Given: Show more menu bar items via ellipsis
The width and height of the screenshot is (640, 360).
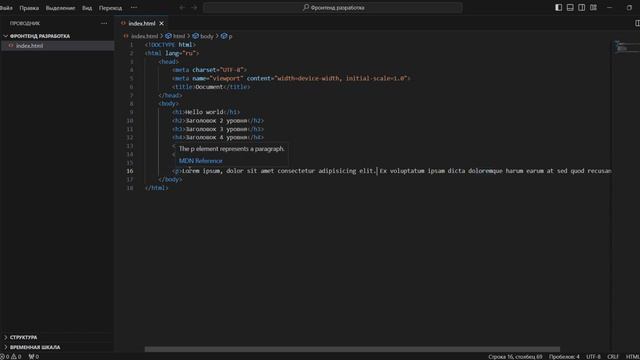Looking at the screenshot, I should coord(134,7).
